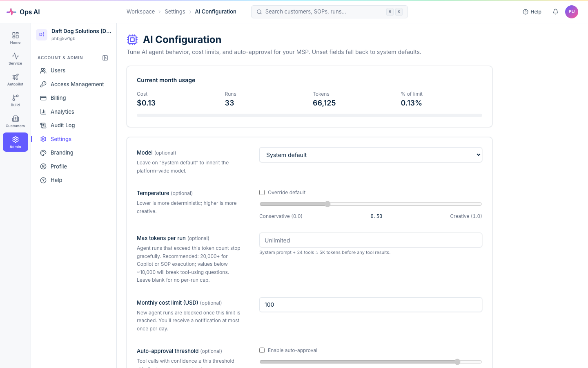Click the phbjj5w1gb workspace ID
588x368 pixels.
coord(63,39)
